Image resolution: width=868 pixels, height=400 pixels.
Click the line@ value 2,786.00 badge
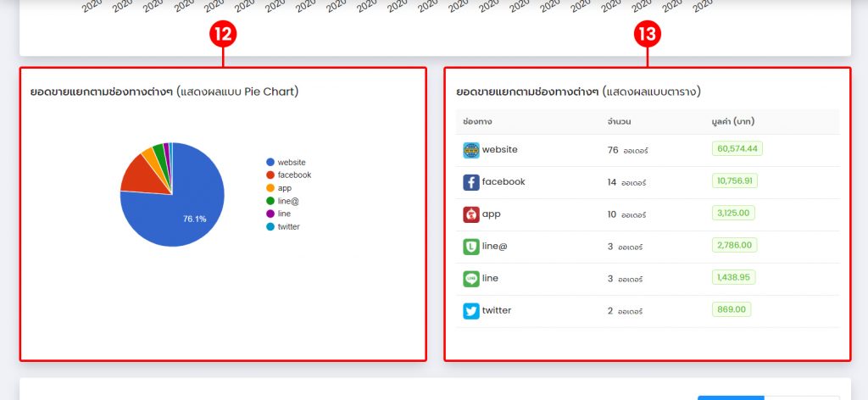coord(735,245)
